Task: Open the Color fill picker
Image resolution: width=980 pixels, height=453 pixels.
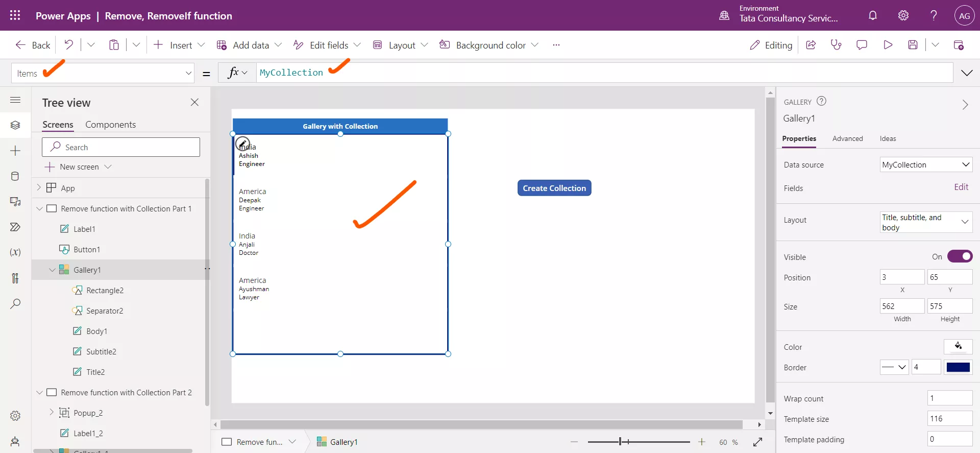Action: pyautogui.click(x=958, y=346)
